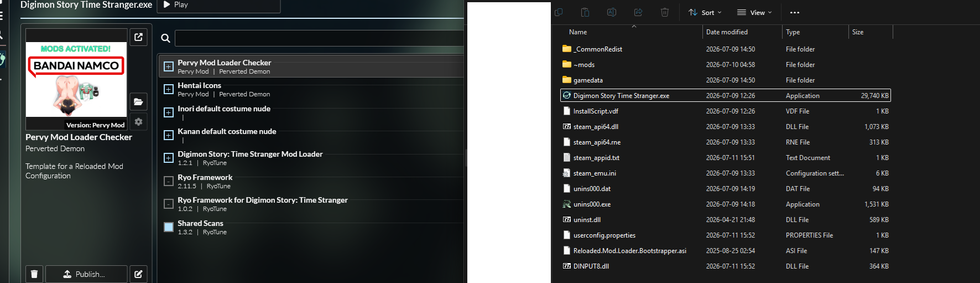Toggle Shared Scans mod checkbox
980x283 pixels.
click(x=169, y=227)
